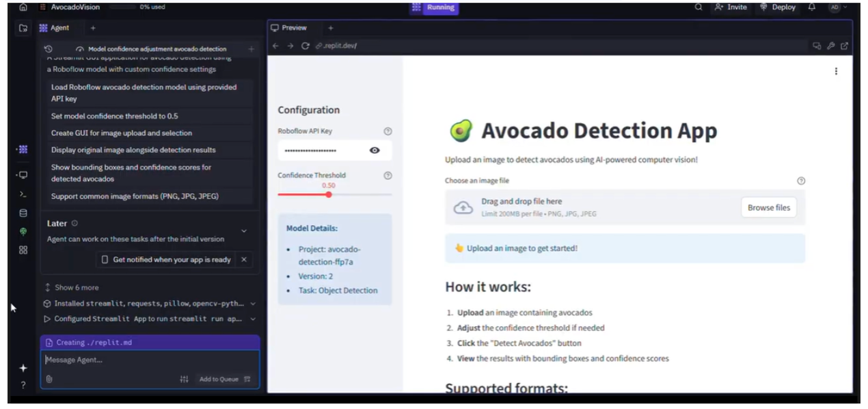Open the files panel icon in left sidebar
Viewport: 868px width, 409px height.
coord(23,28)
